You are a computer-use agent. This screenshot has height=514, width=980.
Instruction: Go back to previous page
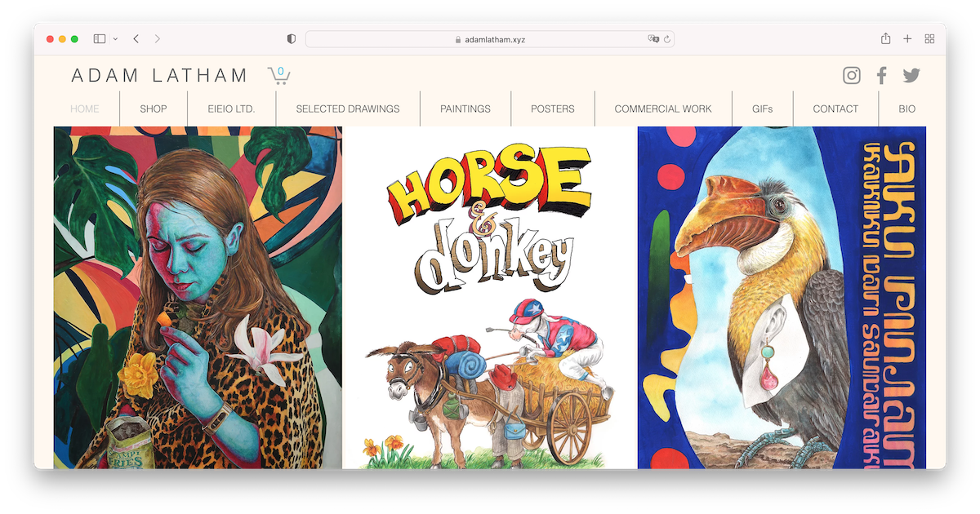[x=136, y=39]
